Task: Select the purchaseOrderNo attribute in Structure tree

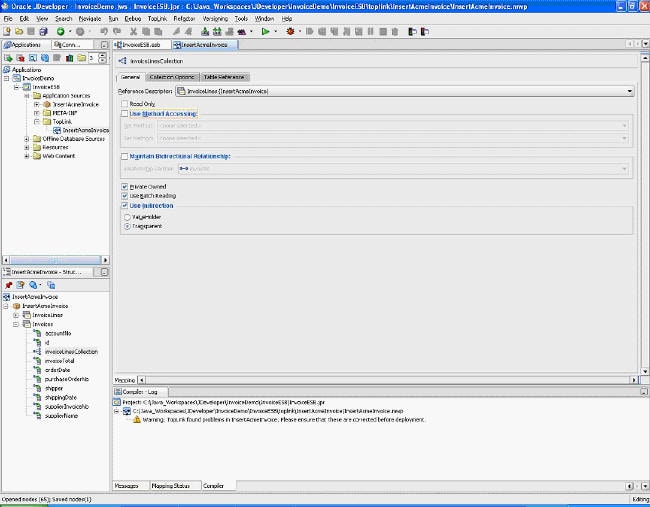Action: 67,379
